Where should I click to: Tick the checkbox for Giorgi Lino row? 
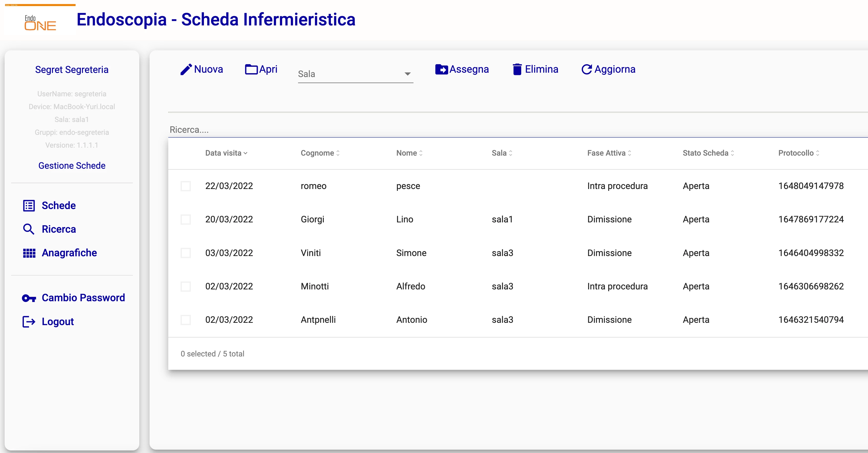(x=186, y=220)
